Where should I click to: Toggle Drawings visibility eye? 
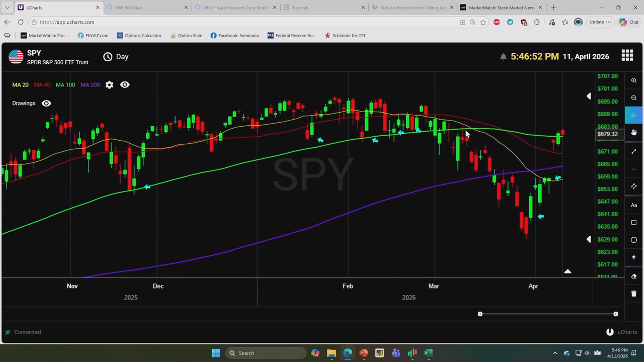click(x=46, y=103)
